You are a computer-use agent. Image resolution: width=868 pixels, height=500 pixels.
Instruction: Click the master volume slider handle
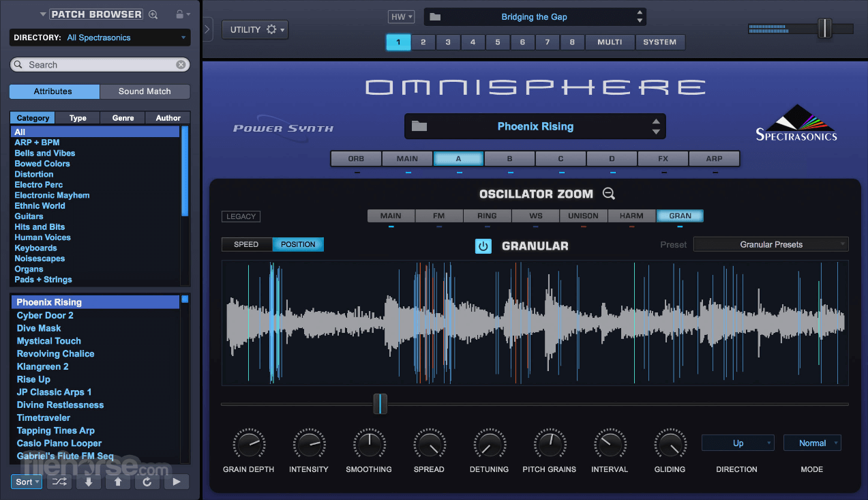(x=825, y=29)
